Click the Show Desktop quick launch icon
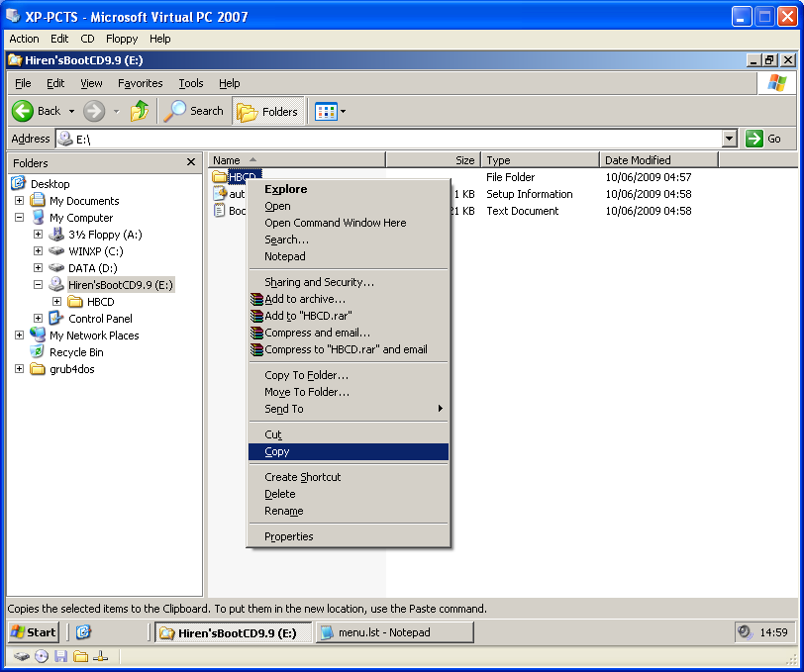The image size is (804, 672). (x=83, y=632)
